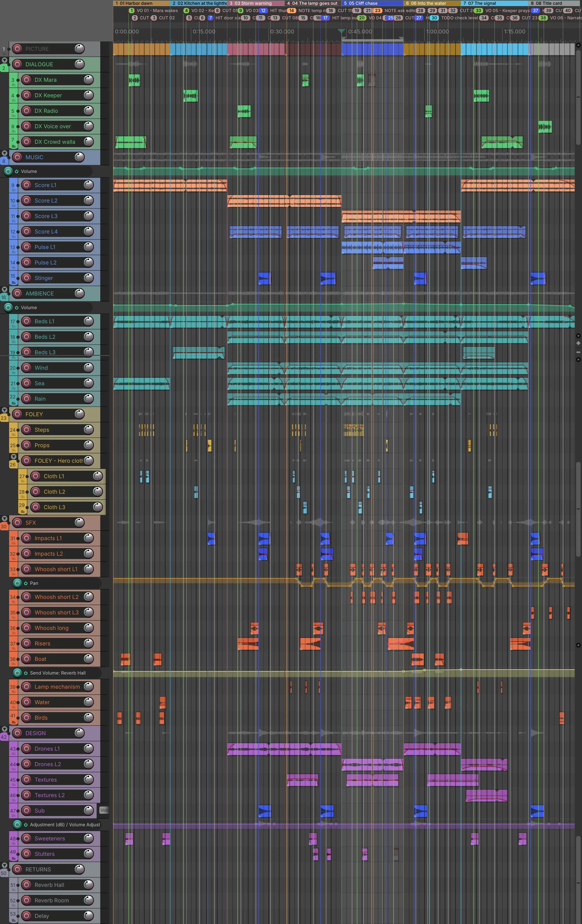Arm the Cloth L2 track
Viewport: 582px width, 924px height.
click(35, 492)
